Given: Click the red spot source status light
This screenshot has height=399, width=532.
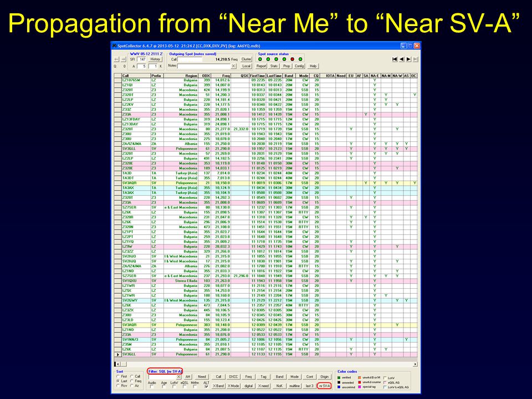Looking at the screenshot, I should tap(293, 59).
